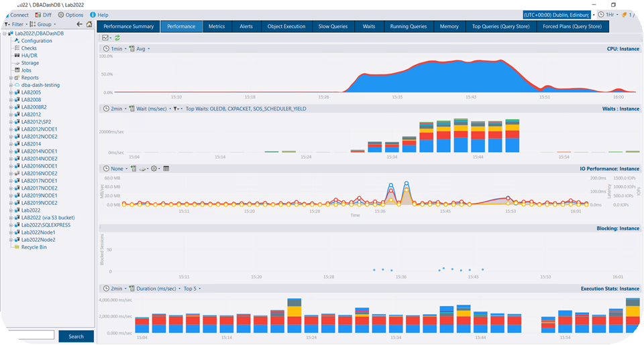Expand the Lab2022Node2 tree node
This screenshot has height=345, width=644.
click(x=11, y=240)
